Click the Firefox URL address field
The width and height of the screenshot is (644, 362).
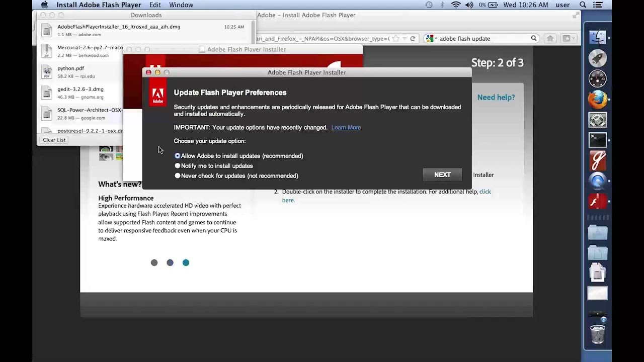tap(322, 39)
